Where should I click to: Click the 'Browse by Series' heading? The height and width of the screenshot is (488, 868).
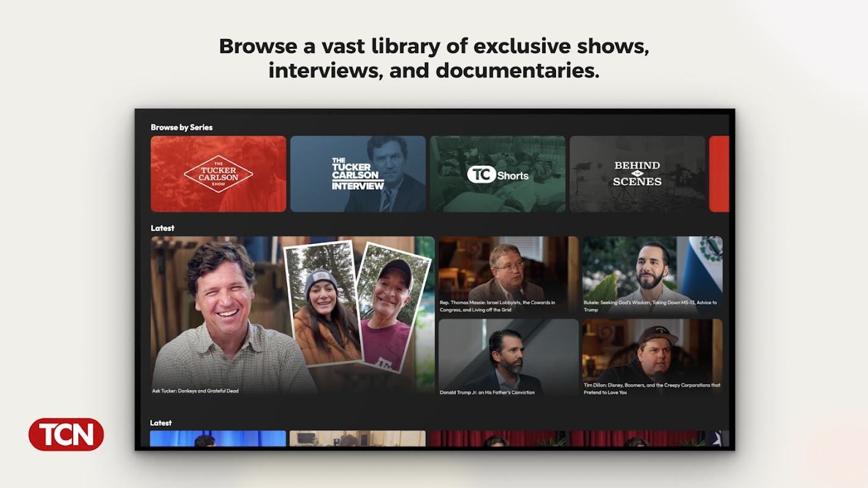[x=182, y=127]
